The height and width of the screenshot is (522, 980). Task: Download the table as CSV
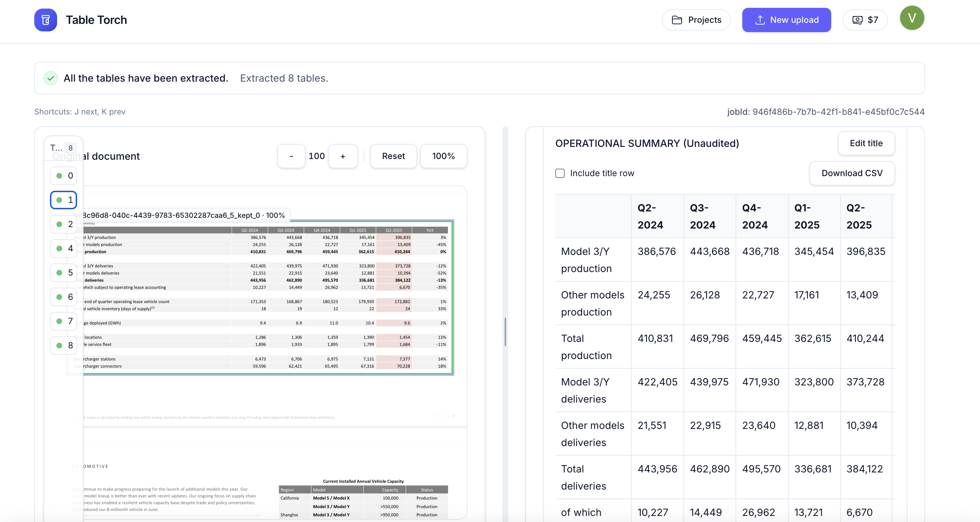tap(852, 173)
